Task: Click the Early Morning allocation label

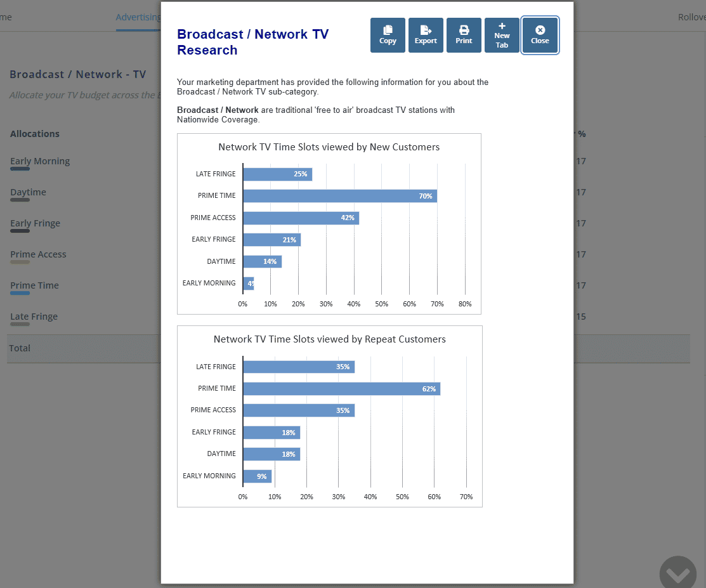Action: coord(40,161)
